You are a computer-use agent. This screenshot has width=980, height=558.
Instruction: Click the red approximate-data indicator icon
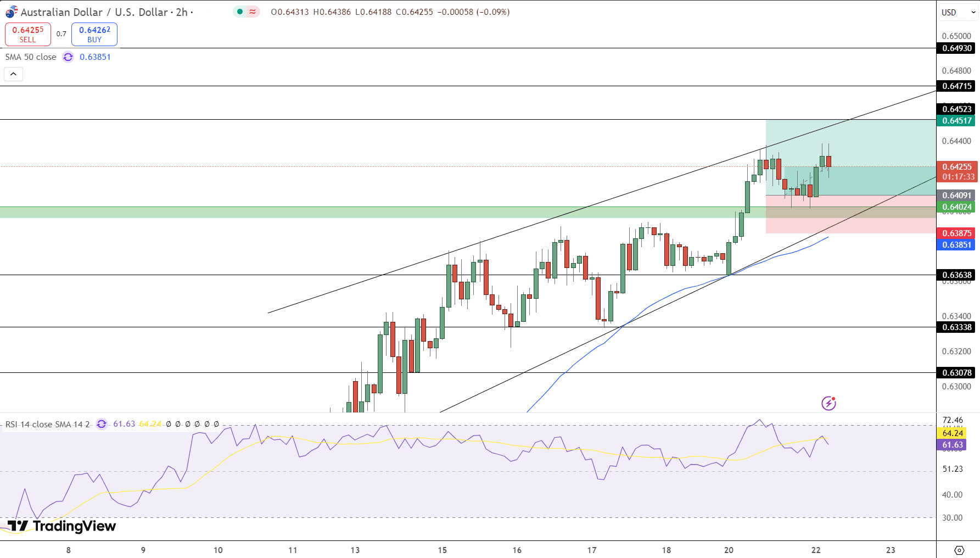pyautogui.click(x=253, y=12)
